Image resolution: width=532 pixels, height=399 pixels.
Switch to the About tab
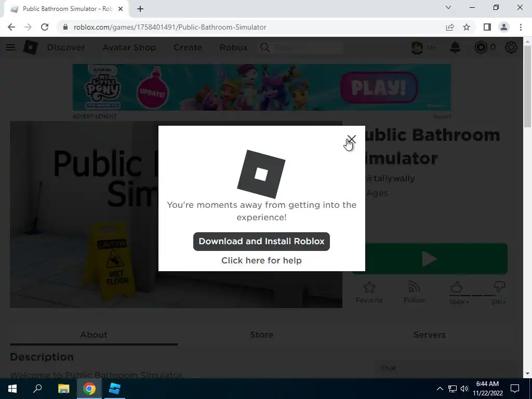(x=94, y=335)
